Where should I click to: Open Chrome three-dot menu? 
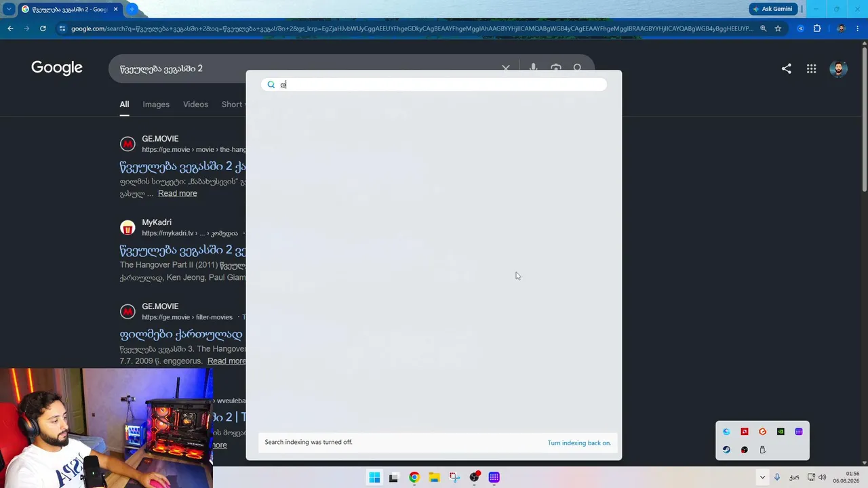click(x=858, y=28)
